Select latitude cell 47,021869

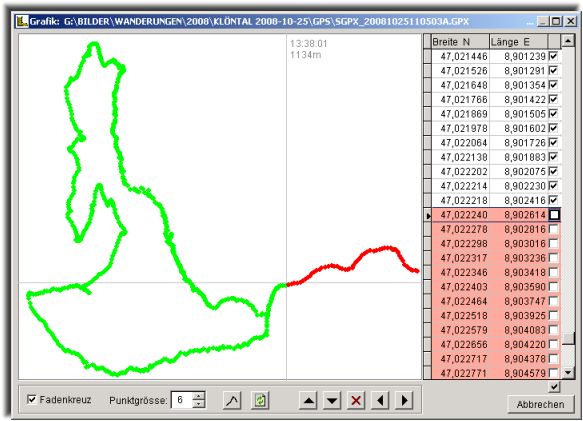[x=460, y=114]
